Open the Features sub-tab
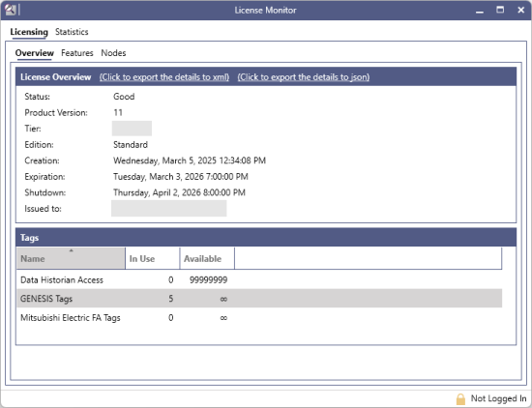The image size is (532, 408). point(77,53)
